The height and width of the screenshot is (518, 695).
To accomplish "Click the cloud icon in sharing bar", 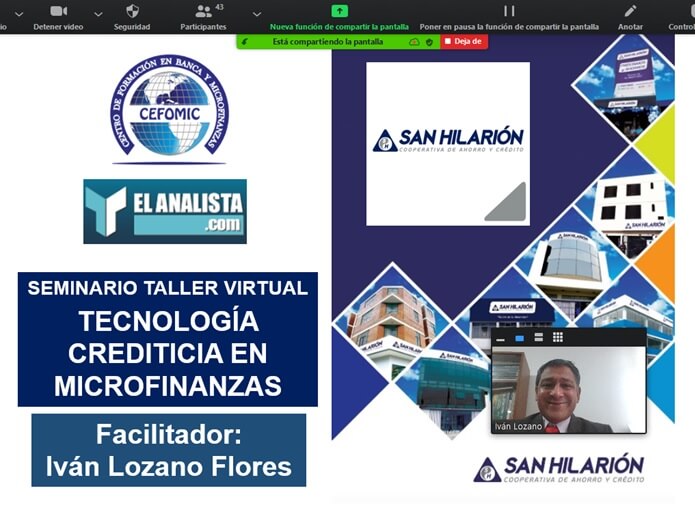I will pos(415,42).
